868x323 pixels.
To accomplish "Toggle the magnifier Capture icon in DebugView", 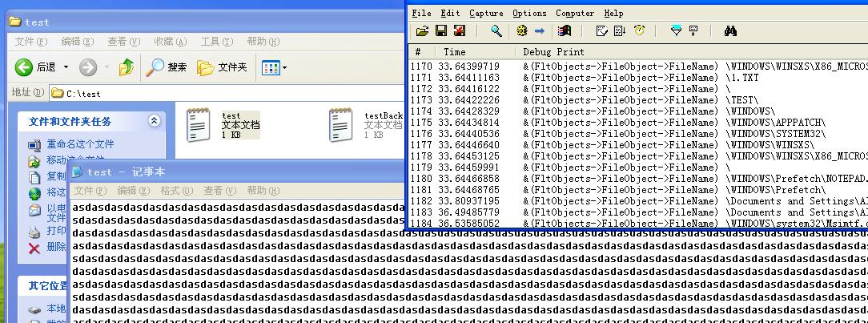I will [x=496, y=31].
